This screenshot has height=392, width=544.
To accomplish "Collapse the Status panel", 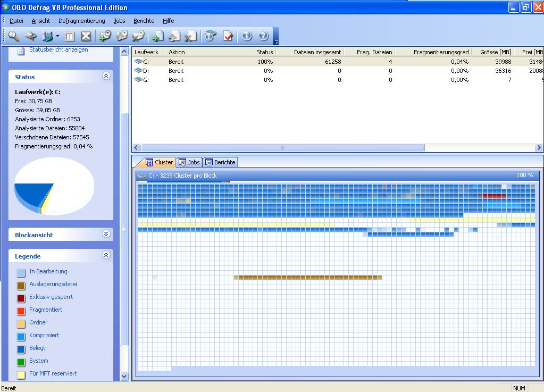I will [x=106, y=77].
